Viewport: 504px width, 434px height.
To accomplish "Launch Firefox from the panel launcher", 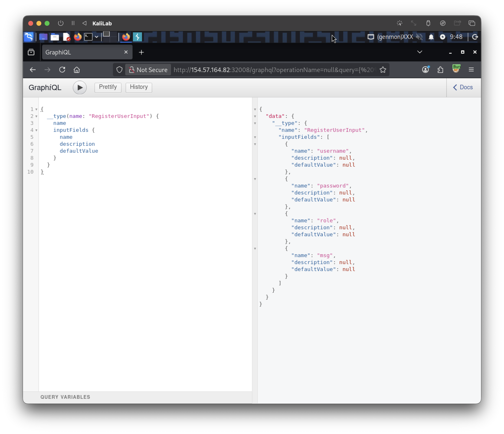I will (78, 37).
